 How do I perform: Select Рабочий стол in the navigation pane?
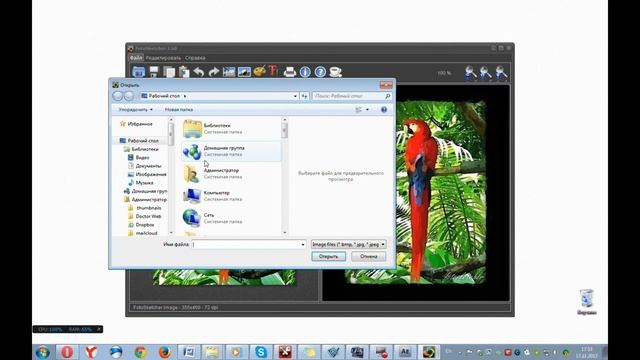click(x=139, y=140)
